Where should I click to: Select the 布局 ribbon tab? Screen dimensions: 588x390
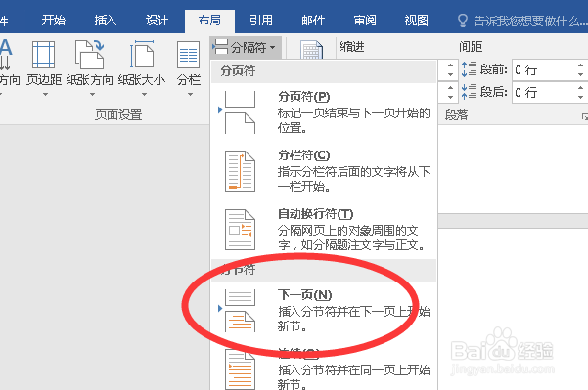209,21
